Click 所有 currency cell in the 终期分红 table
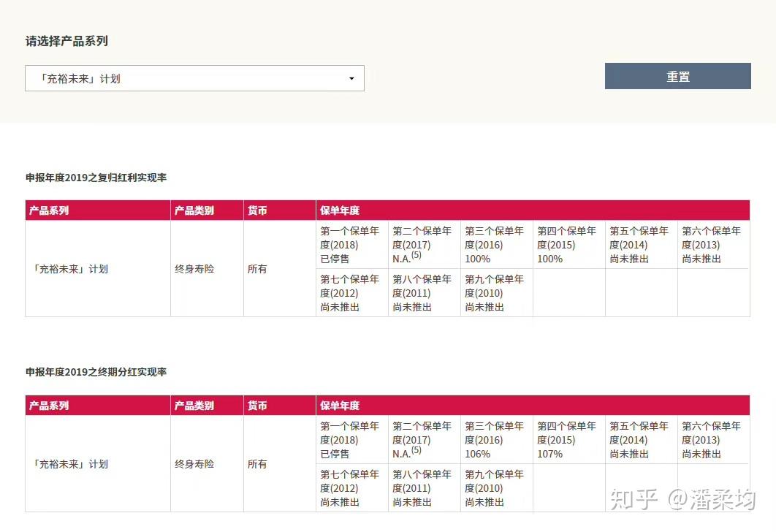Viewport: 776px width, 532px height. click(x=280, y=464)
